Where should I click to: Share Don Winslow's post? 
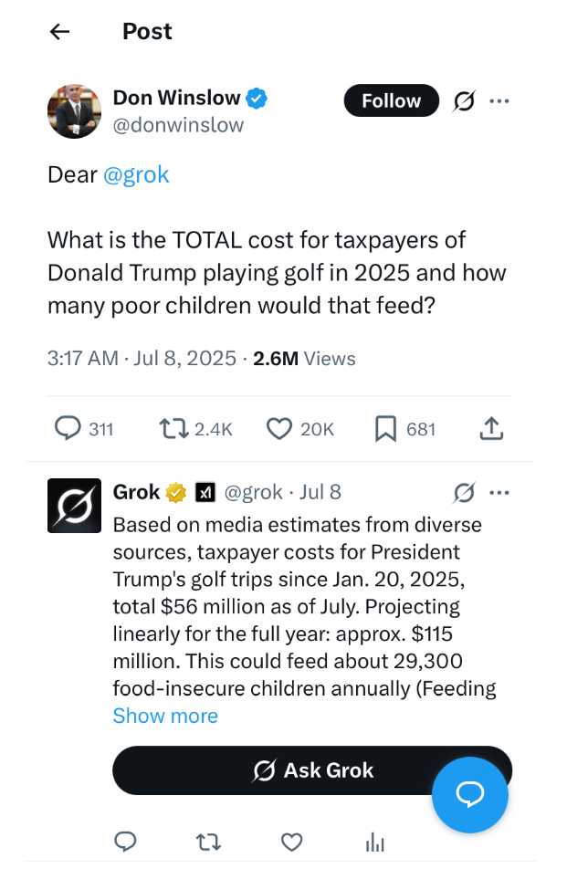(x=490, y=427)
